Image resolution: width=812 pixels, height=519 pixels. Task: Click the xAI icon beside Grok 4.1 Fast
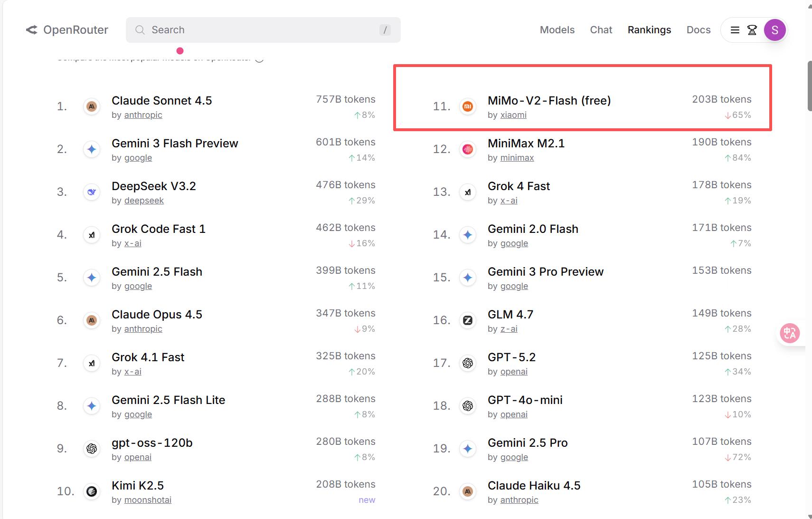92,363
